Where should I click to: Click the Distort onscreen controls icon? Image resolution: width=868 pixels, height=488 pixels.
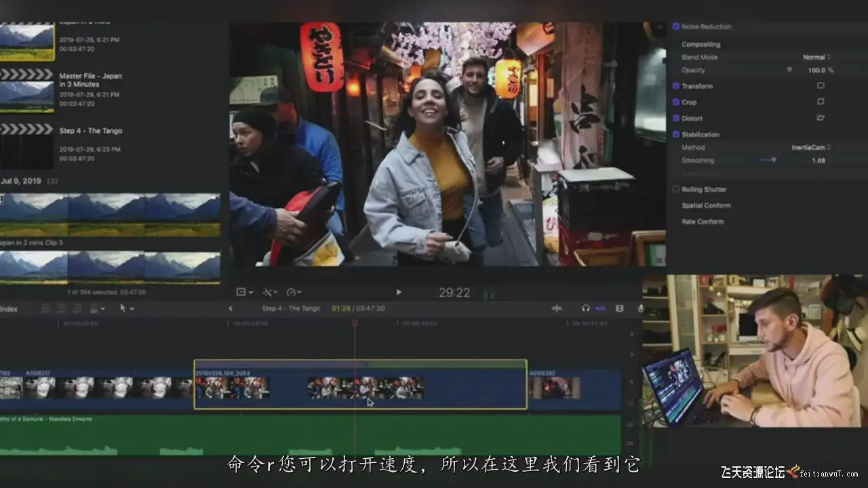tap(821, 119)
